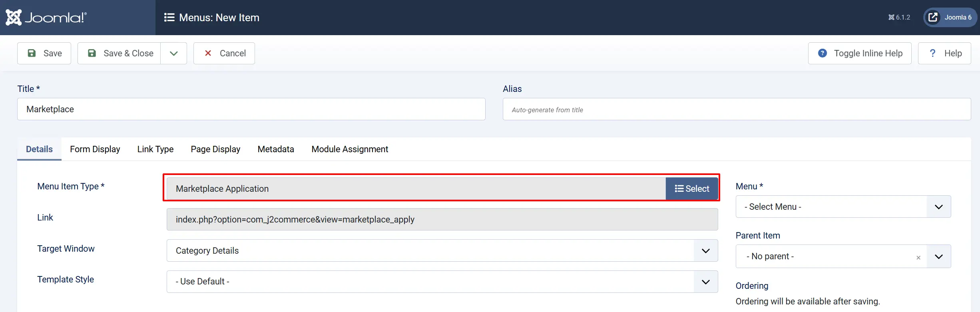Open the Metadata tab

(x=276, y=149)
